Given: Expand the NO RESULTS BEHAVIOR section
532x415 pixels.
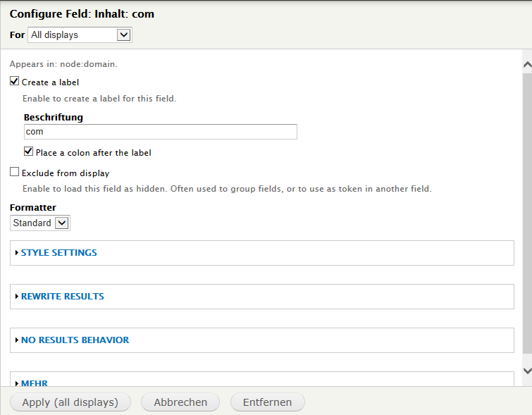Looking at the screenshot, I should (75, 340).
